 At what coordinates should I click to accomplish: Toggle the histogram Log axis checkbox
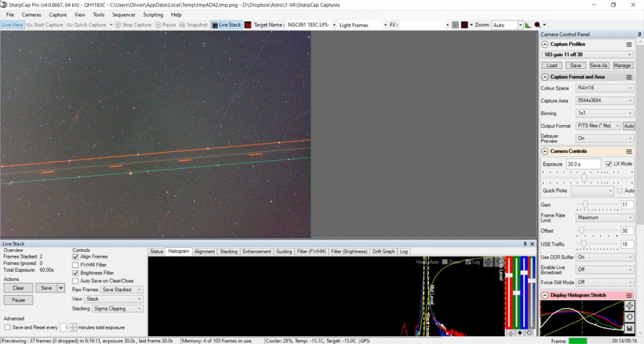pyautogui.click(x=468, y=262)
